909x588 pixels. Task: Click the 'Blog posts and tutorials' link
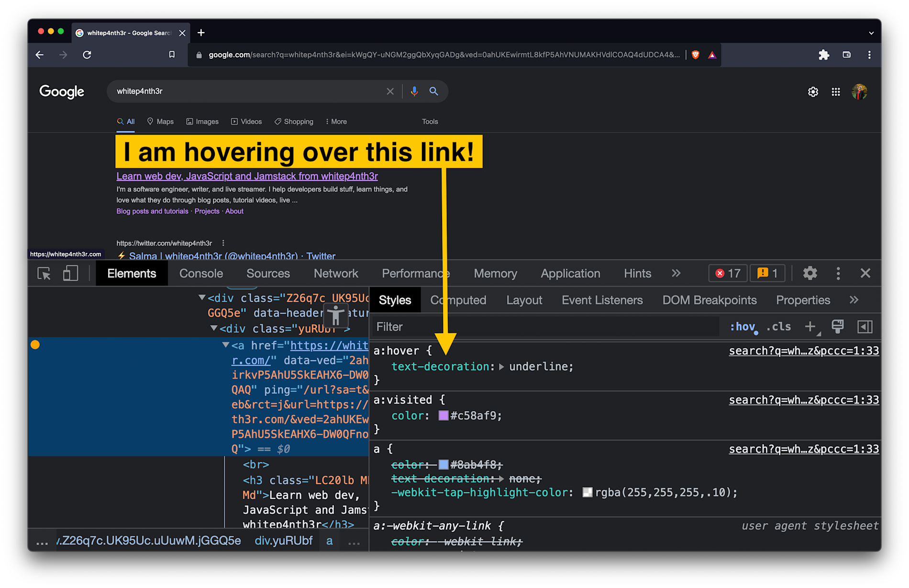click(152, 211)
